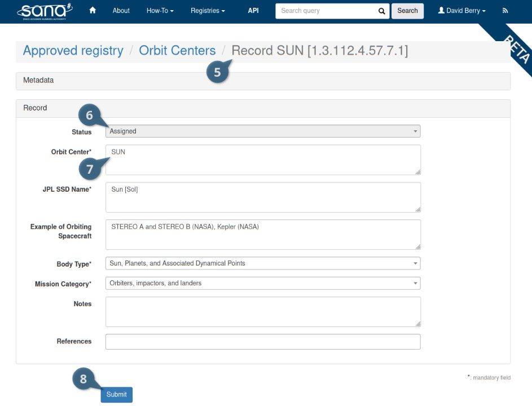Open the Orbit Centers breadcrumb link

coord(177,51)
